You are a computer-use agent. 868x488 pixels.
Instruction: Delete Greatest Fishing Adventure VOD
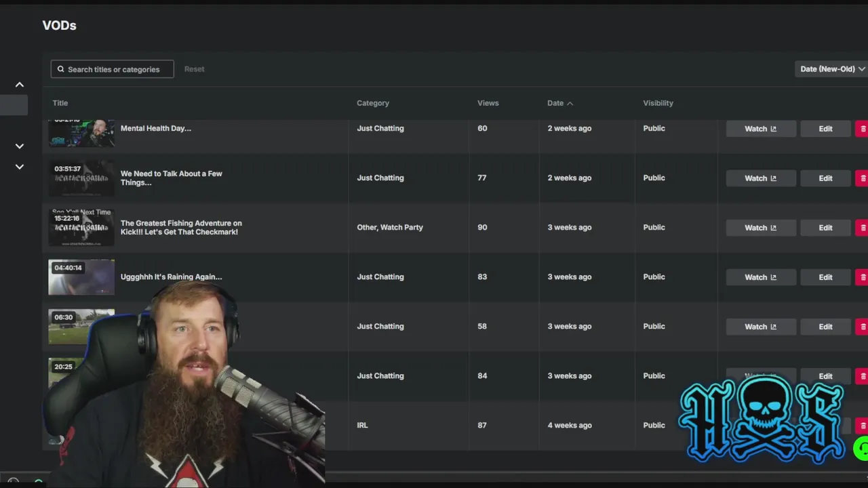[x=862, y=228]
